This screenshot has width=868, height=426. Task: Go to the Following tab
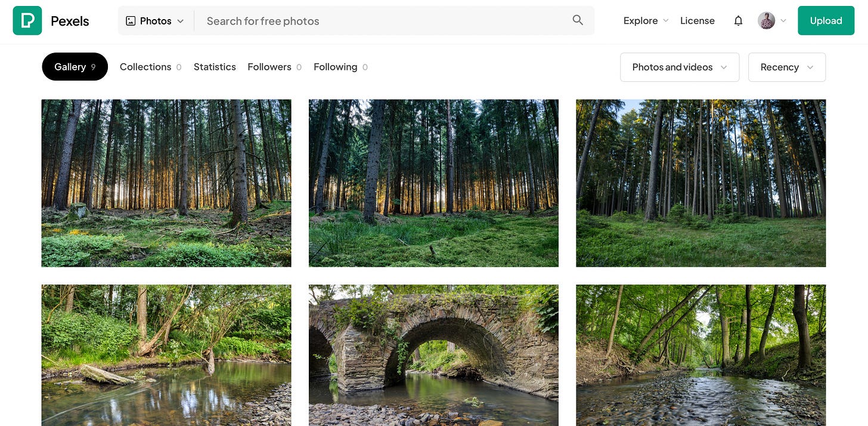click(x=340, y=67)
